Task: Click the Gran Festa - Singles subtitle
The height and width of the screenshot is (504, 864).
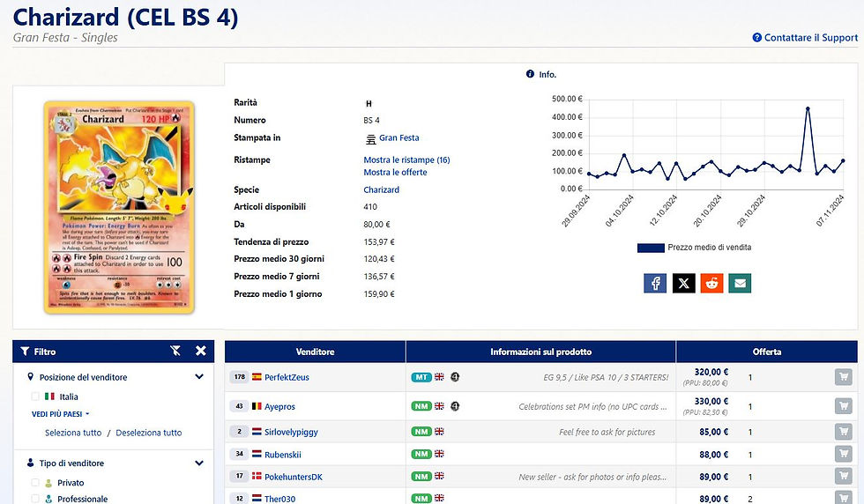Action: (x=65, y=38)
